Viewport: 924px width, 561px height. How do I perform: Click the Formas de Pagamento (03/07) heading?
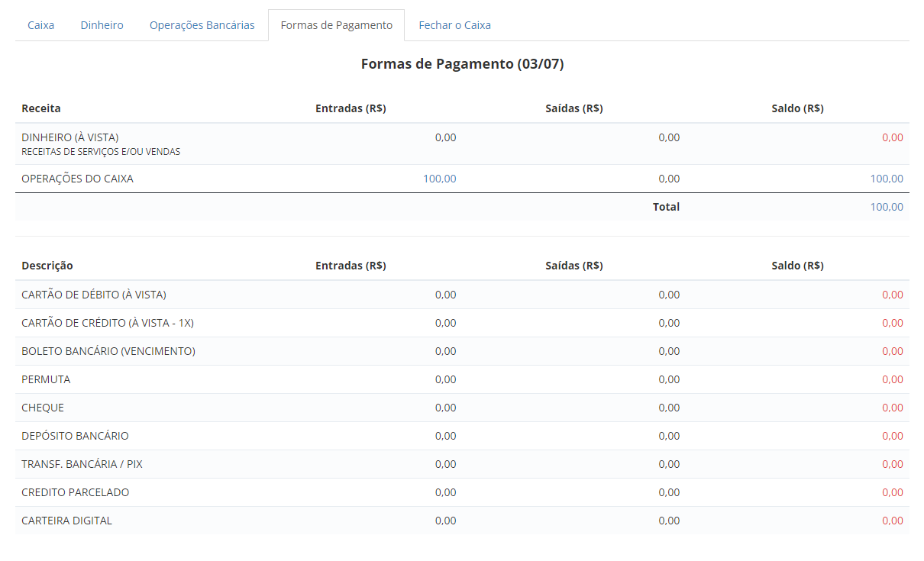pos(462,64)
